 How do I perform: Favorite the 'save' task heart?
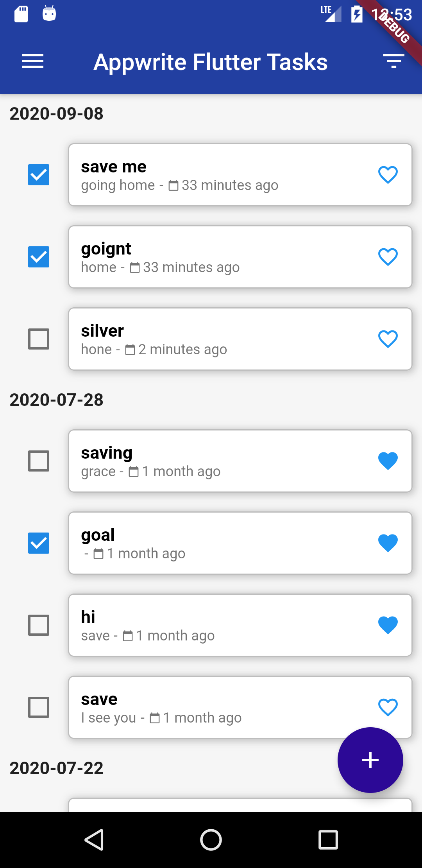(388, 707)
